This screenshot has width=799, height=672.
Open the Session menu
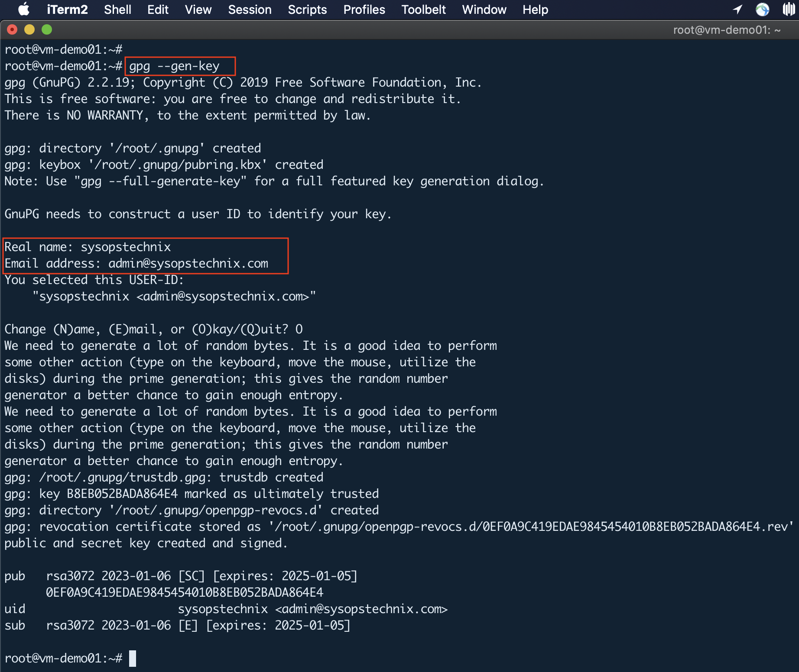click(x=250, y=10)
